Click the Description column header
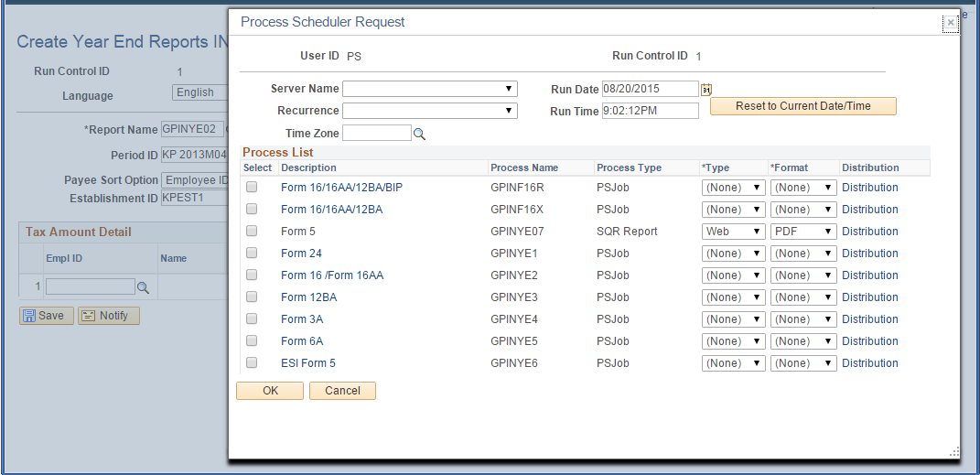This screenshot has height=475, width=980. pyautogui.click(x=308, y=167)
